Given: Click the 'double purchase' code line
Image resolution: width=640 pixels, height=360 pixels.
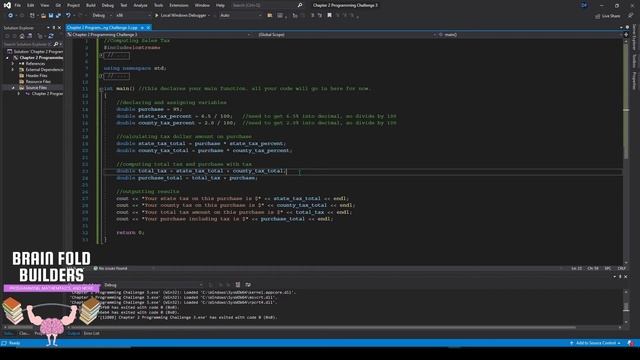Looking at the screenshot, I should (x=149, y=109).
